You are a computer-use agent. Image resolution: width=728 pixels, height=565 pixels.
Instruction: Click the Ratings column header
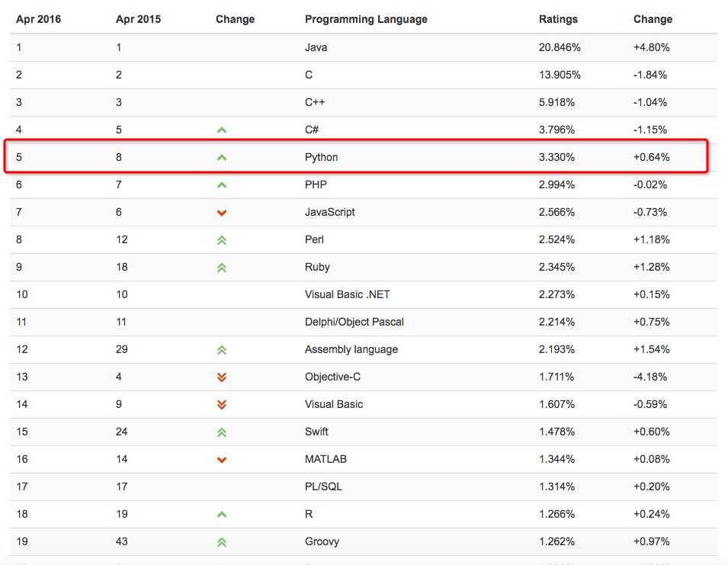click(x=558, y=19)
